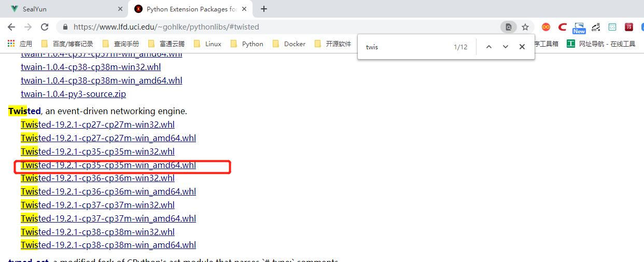Open a new browser tab
The height and width of the screenshot is (262, 644).
coord(264,9)
